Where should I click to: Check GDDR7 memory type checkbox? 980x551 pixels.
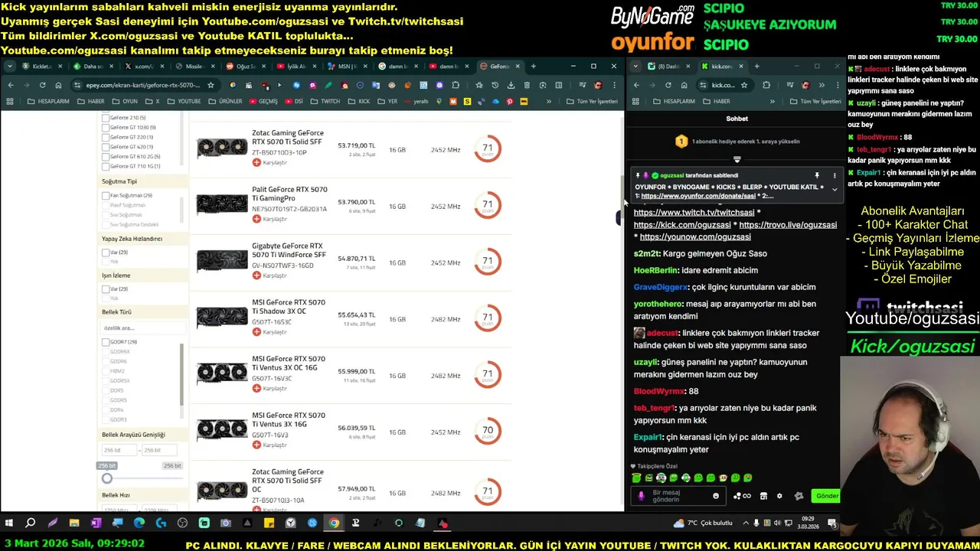tap(106, 342)
